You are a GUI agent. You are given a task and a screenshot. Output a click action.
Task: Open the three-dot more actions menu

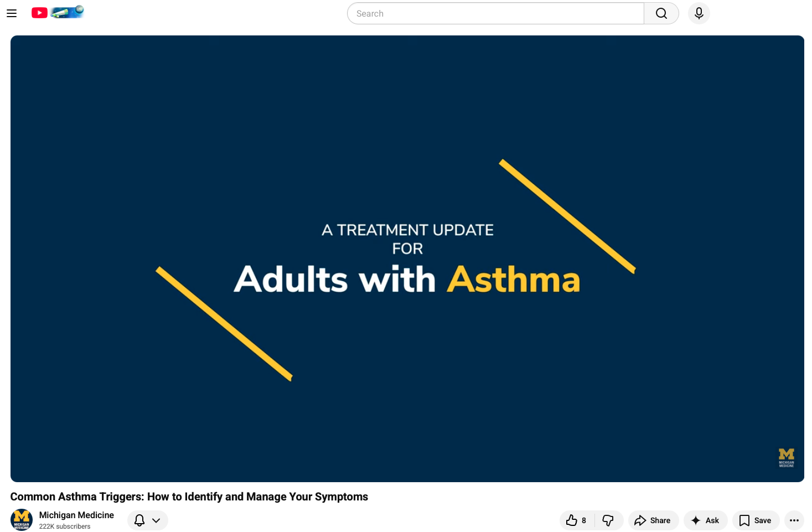click(794, 520)
